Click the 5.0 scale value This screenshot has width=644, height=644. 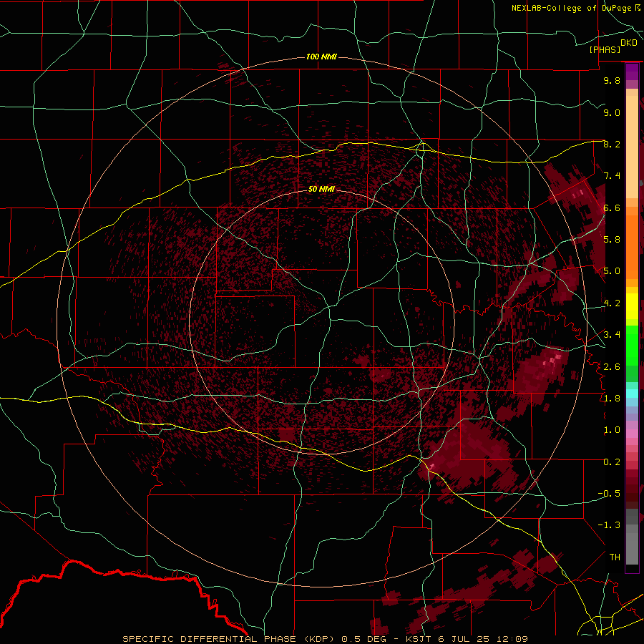tap(612, 271)
